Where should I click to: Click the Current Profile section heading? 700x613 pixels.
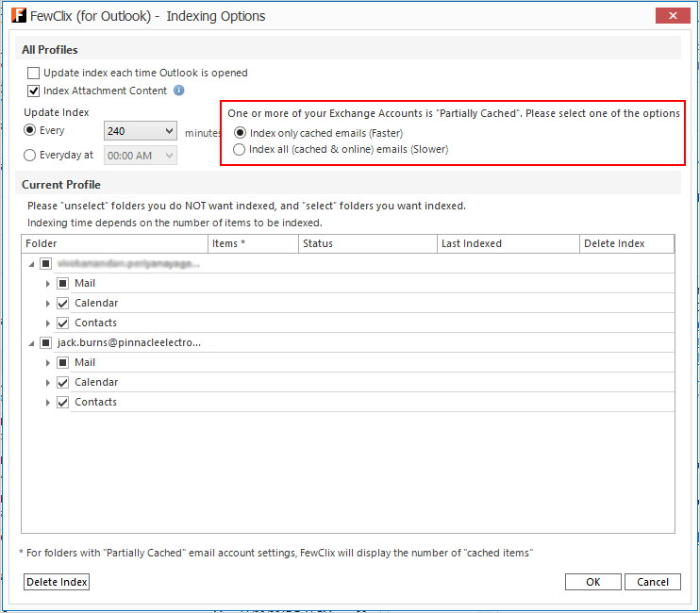coord(61,185)
